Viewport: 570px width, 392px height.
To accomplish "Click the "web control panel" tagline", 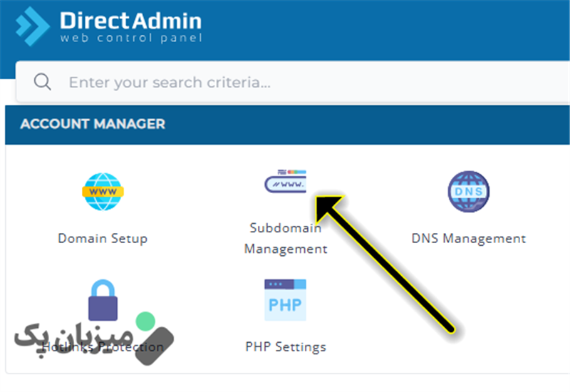I will (x=131, y=38).
